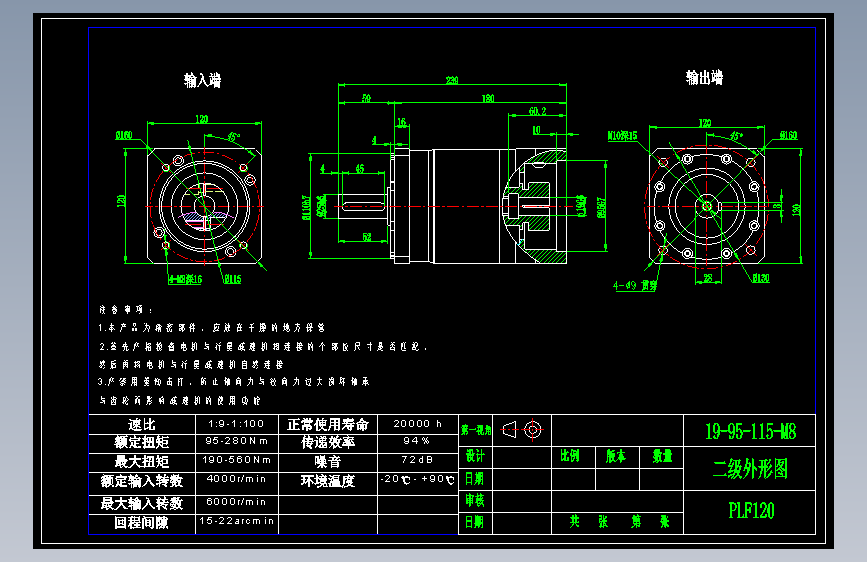Select the 最大扭矩 label cell

click(142, 461)
